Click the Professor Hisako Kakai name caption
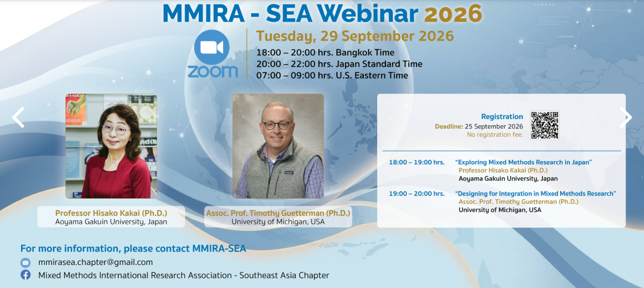This screenshot has width=644, height=288. click(111, 213)
